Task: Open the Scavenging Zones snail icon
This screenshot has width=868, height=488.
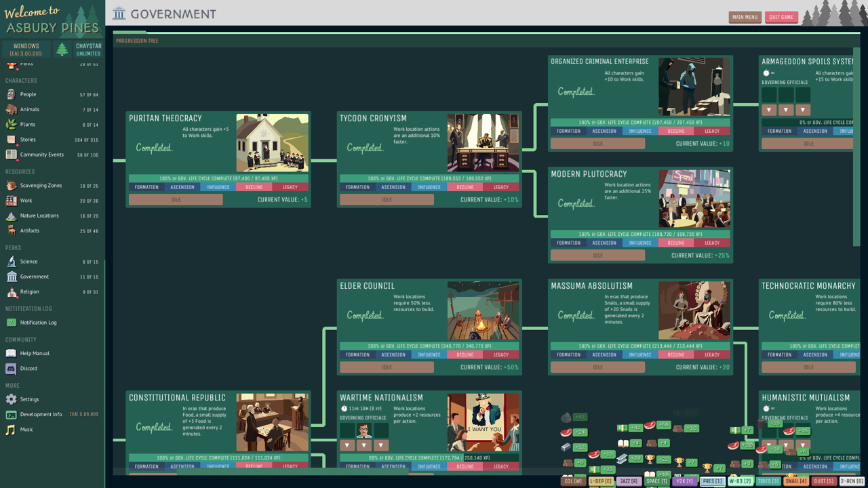Action: (11, 186)
